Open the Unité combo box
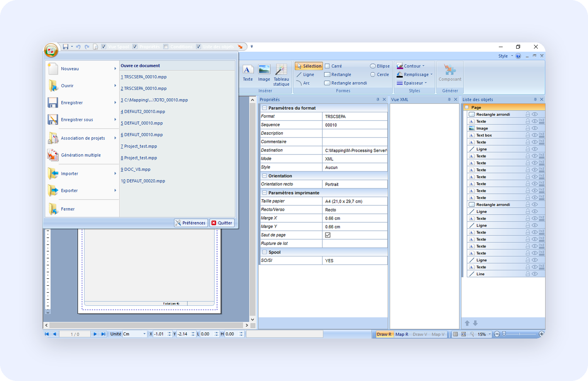 134,334
